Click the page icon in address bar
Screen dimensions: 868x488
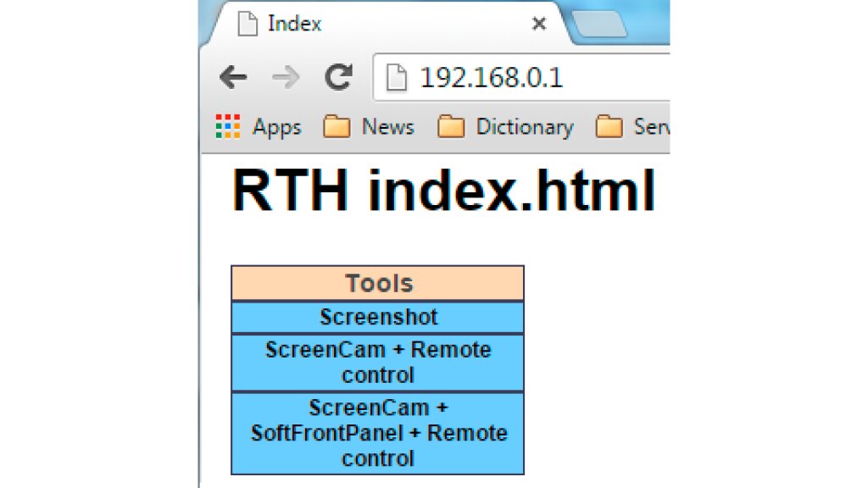(x=397, y=77)
